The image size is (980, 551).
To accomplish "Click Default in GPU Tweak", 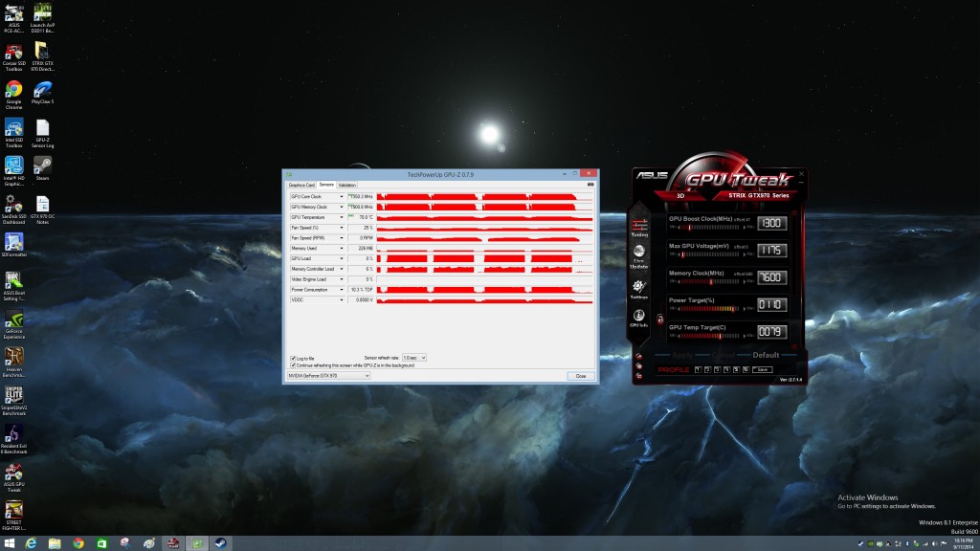I will point(766,356).
